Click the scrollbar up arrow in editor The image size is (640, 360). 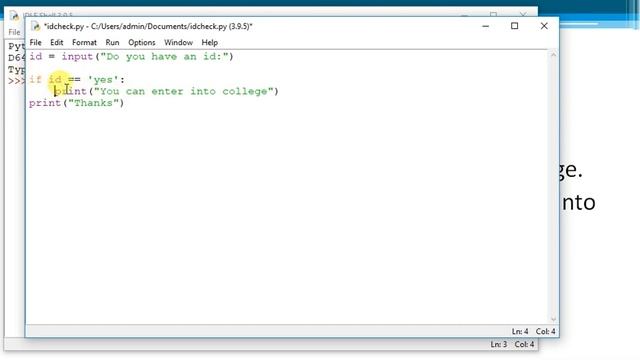pos(553,55)
